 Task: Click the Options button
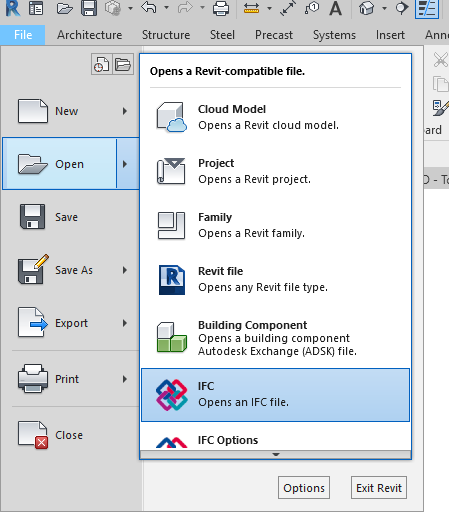pyautogui.click(x=304, y=487)
